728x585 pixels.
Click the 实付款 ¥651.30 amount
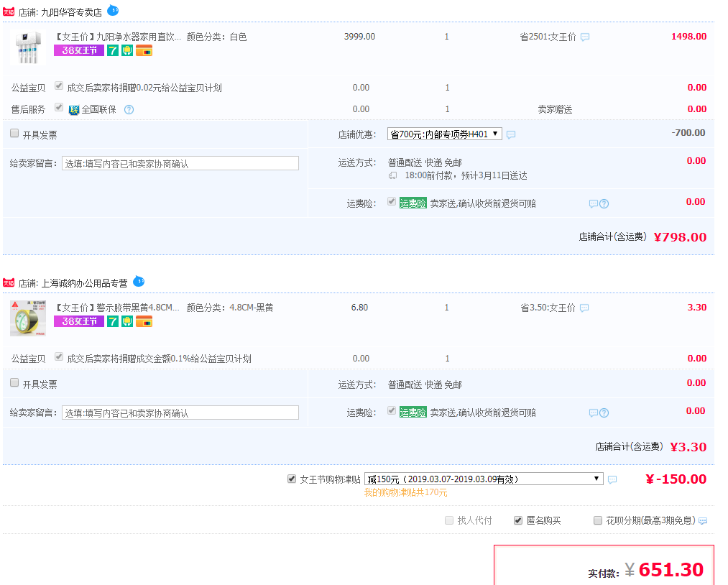point(664,570)
